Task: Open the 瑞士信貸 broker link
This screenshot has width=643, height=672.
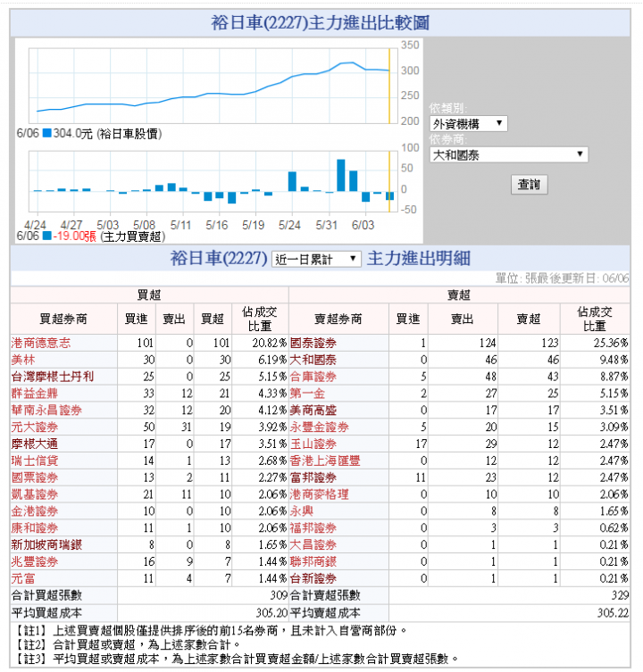Action: 35,460
